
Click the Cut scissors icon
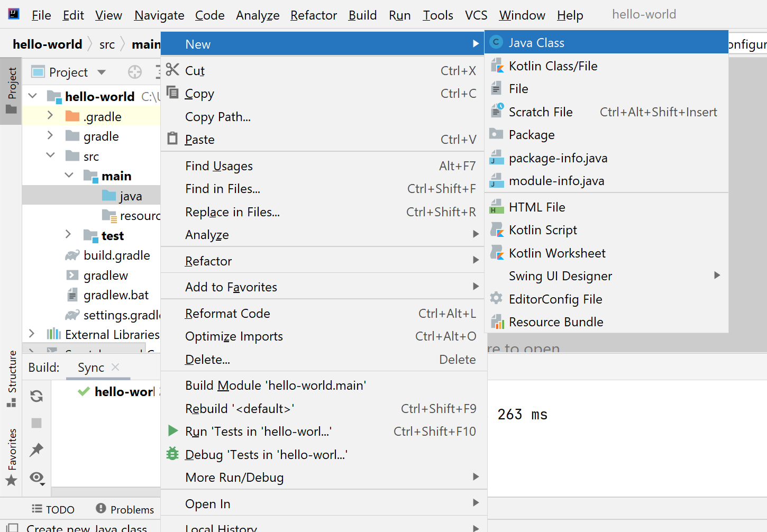pos(172,70)
